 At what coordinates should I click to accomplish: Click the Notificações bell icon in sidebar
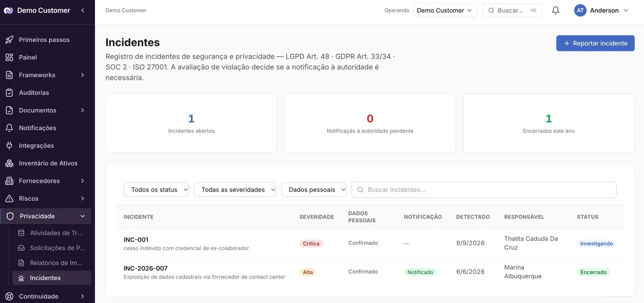(9, 128)
